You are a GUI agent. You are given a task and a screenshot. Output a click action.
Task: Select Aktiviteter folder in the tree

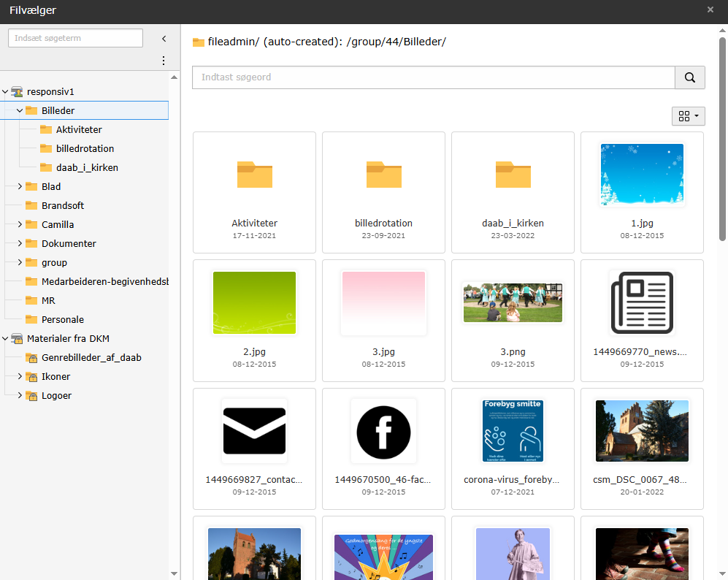coord(79,130)
